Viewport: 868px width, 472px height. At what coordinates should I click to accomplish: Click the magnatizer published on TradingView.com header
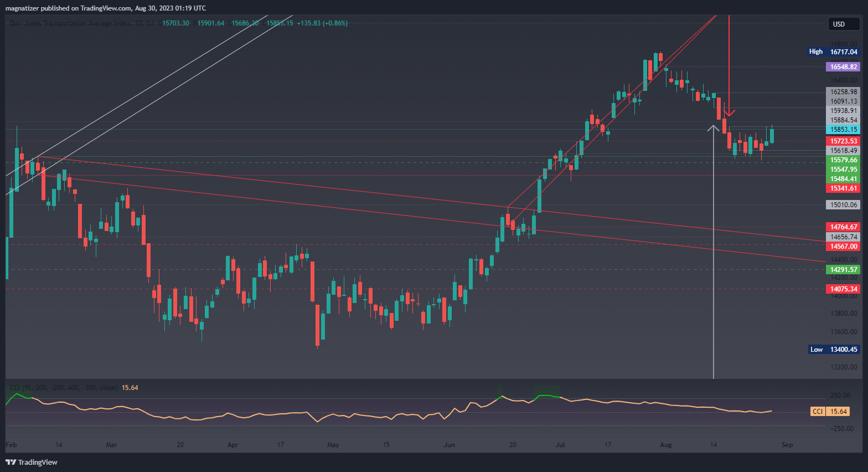pyautogui.click(x=105, y=8)
